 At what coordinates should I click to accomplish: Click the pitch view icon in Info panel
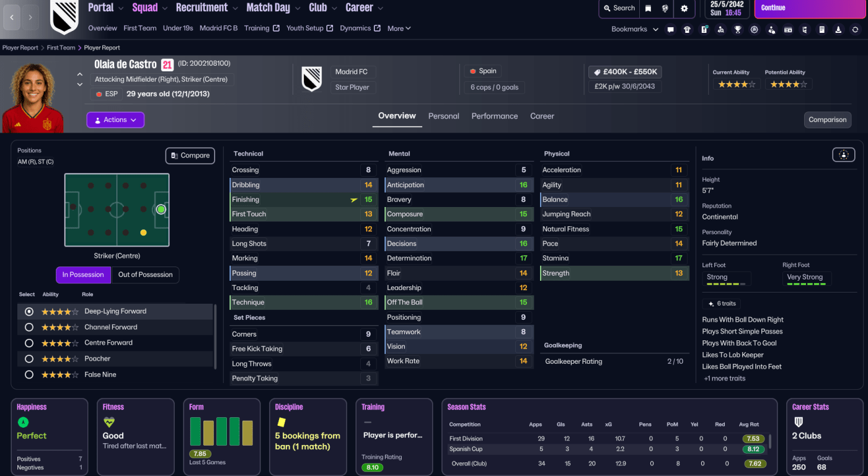pos(843,155)
